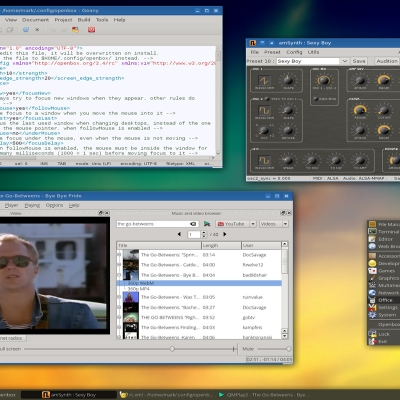
Task: Float the Music and video browser panel
Action: 283,213
